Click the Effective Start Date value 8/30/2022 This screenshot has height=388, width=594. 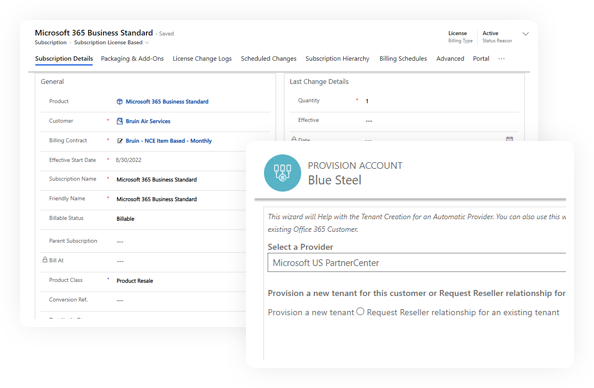pyautogui.click(x=128, y=160)
